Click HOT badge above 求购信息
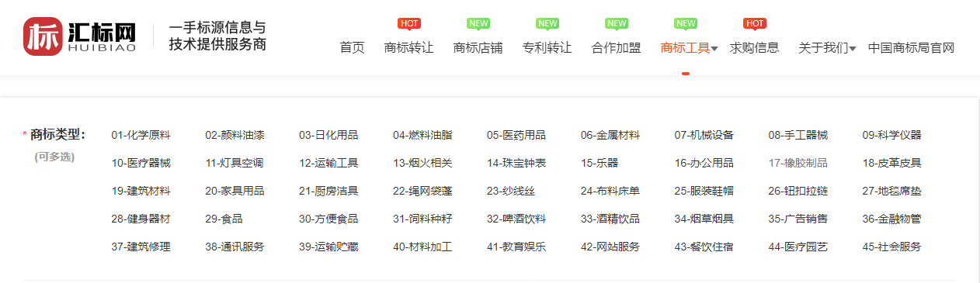The image size is (980, 283). click(x=755, y=23)
